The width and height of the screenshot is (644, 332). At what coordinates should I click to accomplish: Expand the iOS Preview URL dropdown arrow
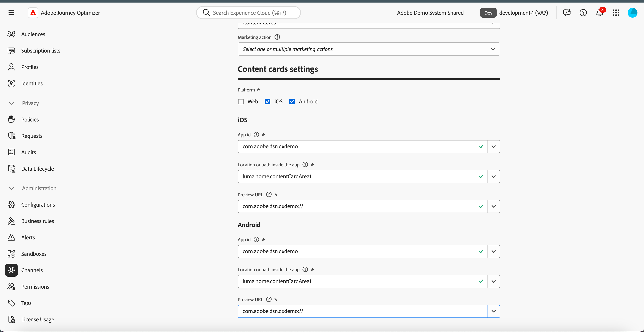[x=493, y=206]
